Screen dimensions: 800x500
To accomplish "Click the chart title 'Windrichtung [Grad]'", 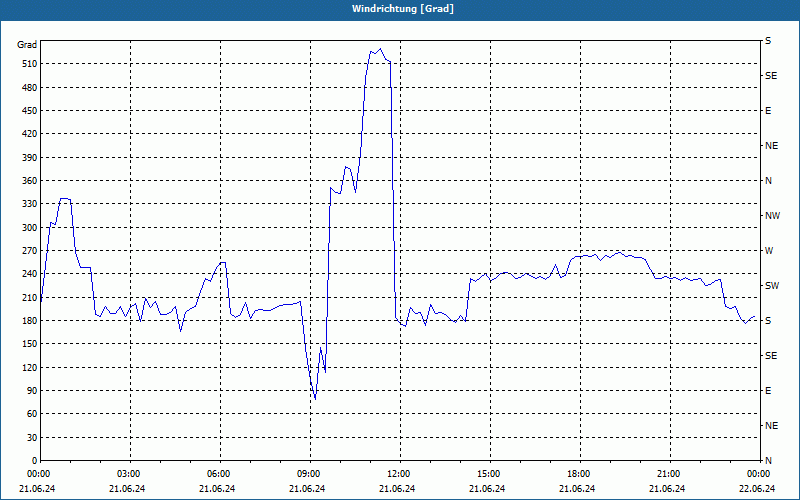I will point(403,9).
